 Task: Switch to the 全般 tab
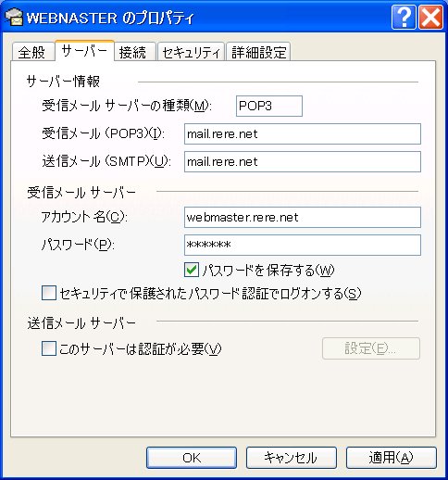[x=32, y=52]
